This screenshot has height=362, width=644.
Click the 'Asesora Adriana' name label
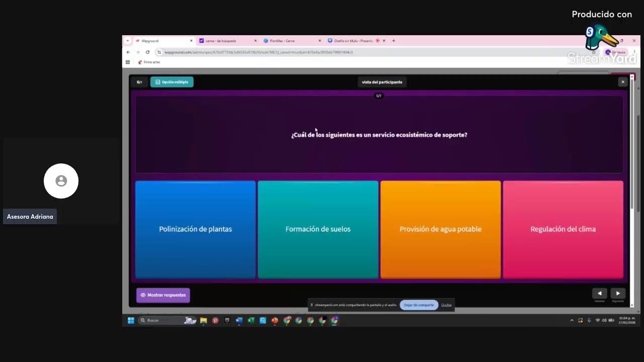pyautogui.click(x=30, y=217)
